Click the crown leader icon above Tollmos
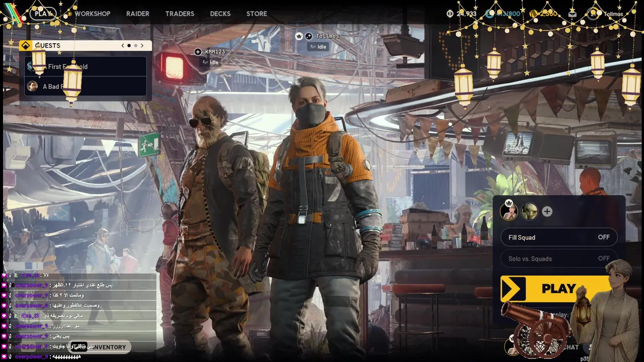The width and height of the screenshot is (644, 362). (298, 36)
